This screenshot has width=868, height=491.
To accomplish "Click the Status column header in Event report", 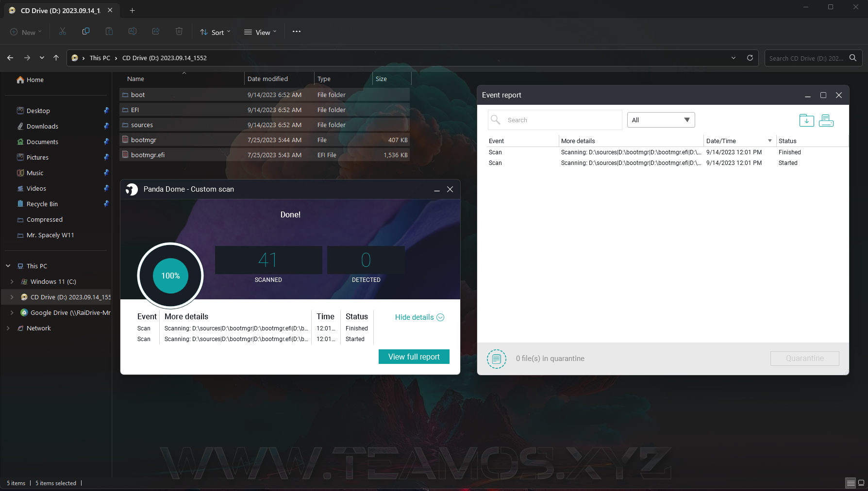I will [812, 141].
